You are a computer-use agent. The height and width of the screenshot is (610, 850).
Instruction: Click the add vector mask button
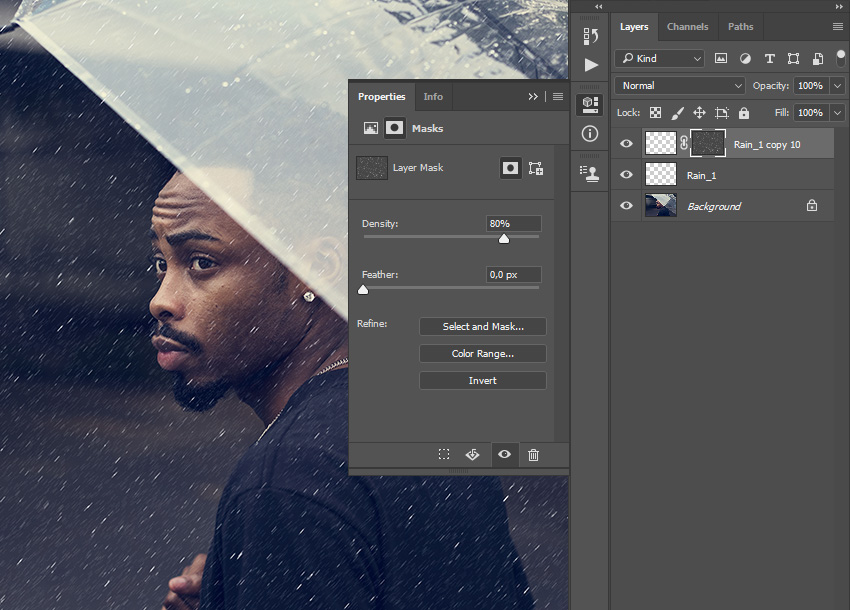tap(536, 168)
